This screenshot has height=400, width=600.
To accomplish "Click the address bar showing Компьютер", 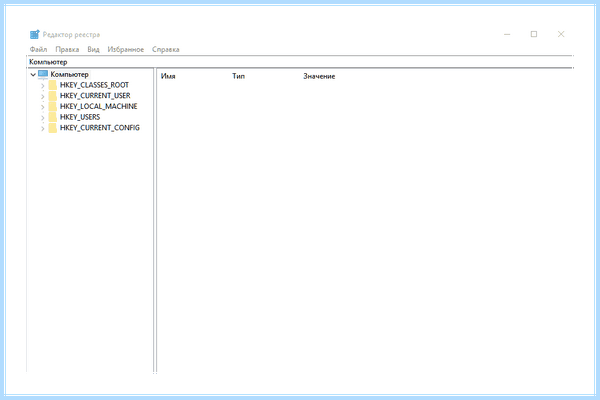I will point(300,62).
